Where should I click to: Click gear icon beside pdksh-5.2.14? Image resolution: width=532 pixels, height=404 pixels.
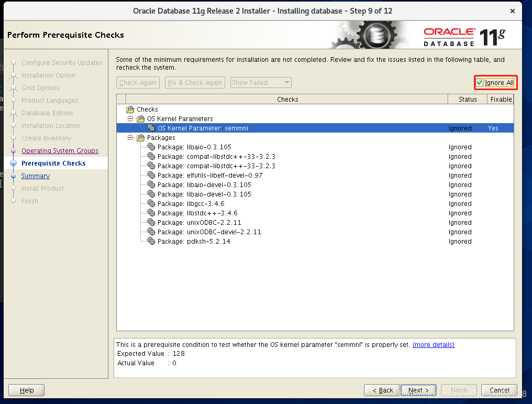(151, 242)
